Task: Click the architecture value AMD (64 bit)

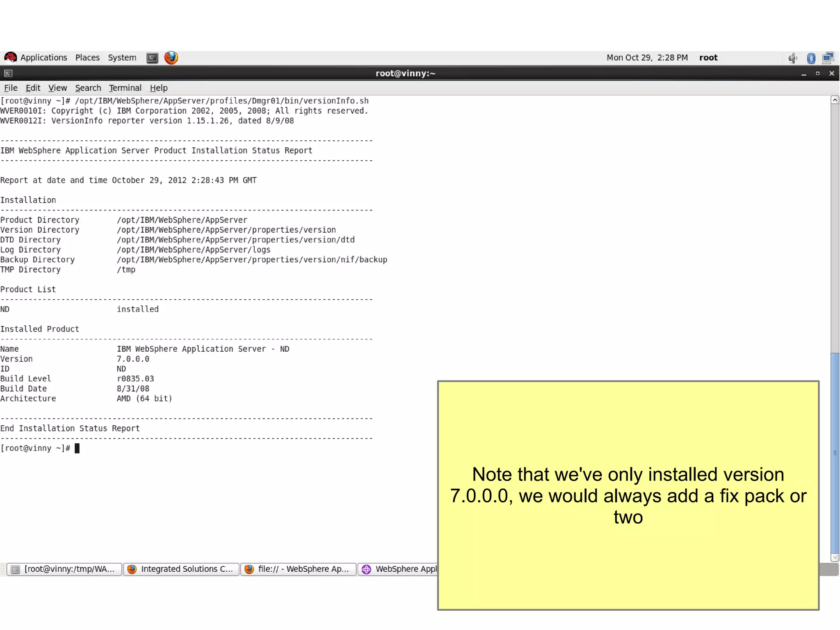Action: (144, 399)
